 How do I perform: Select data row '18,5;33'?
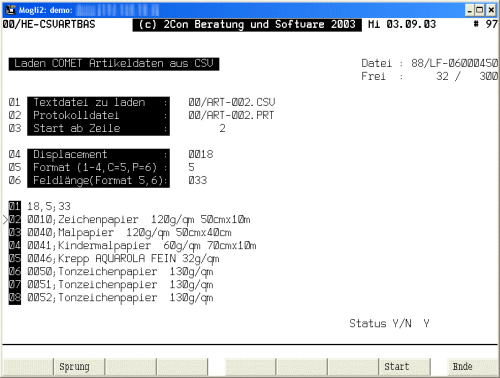click(x=49, y=207)
